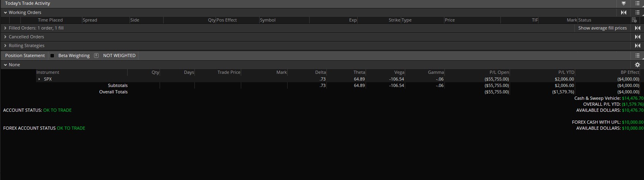Open position group settings gear
This screenshot has width=644, height=180.
637,65
